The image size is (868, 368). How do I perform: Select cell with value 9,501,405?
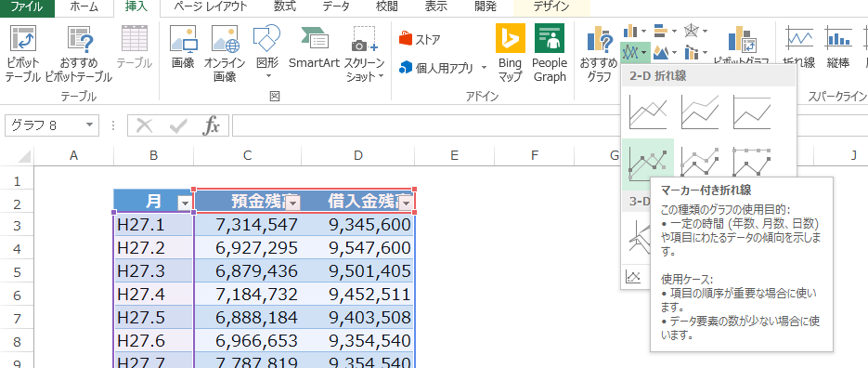[x=358, y=271]
